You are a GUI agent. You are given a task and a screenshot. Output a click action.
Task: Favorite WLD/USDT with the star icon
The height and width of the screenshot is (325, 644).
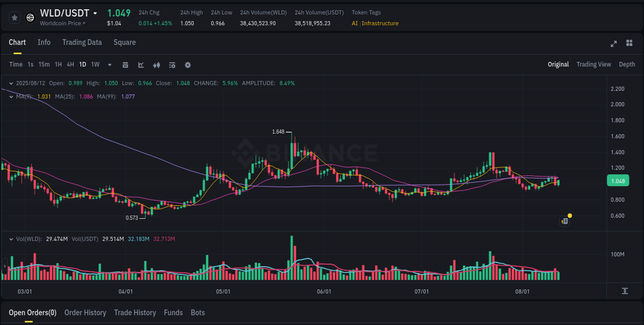[14, 17]
